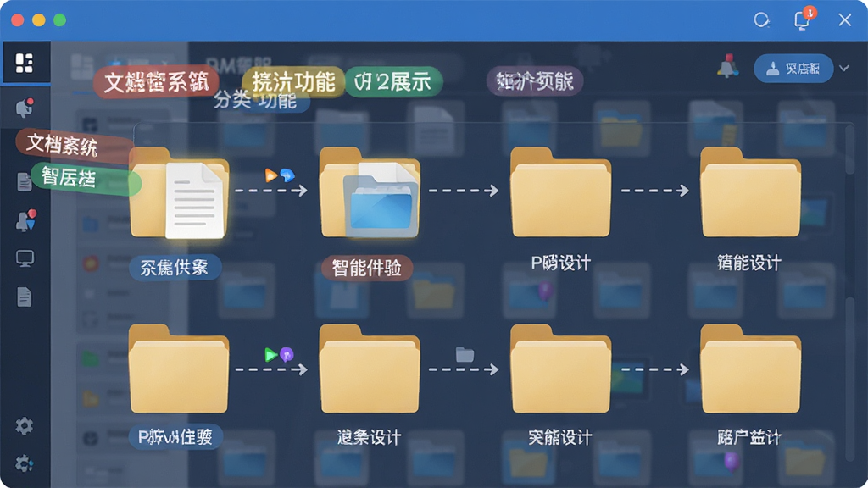Open the document icon below the monitor icon

coord(25,297)
